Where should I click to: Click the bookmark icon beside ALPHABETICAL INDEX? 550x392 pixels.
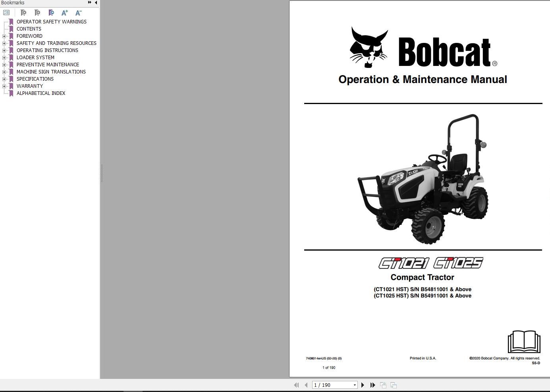click(x=11, y=93)
